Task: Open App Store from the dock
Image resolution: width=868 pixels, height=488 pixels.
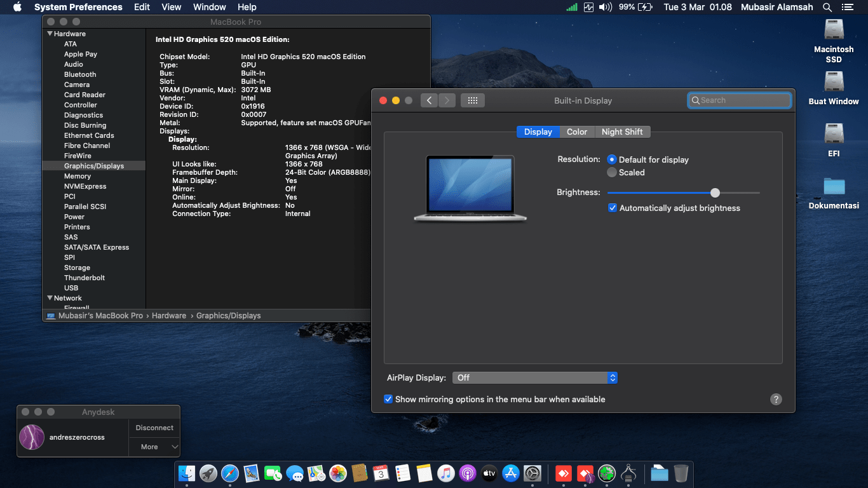Action: (511, 473)
